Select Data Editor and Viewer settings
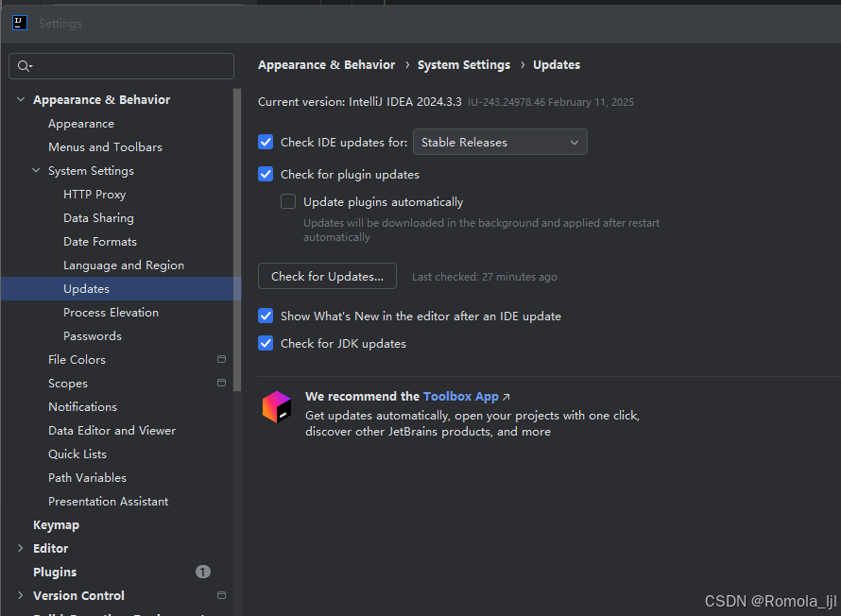Viewport: 841px width, 616px height. point(112,430)
